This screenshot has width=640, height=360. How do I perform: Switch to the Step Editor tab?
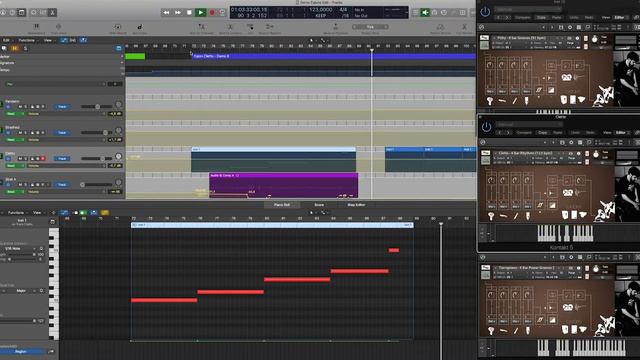[356, 205]
